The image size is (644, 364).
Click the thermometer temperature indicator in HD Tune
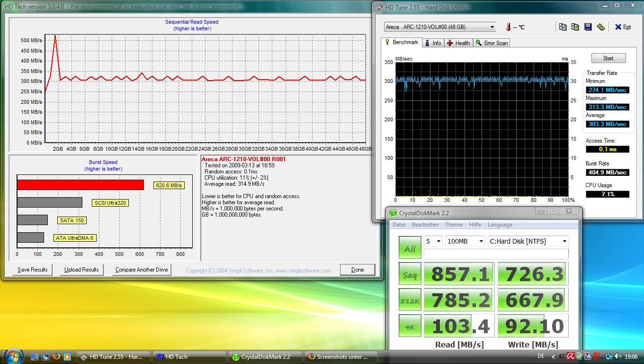click(508, 27)
